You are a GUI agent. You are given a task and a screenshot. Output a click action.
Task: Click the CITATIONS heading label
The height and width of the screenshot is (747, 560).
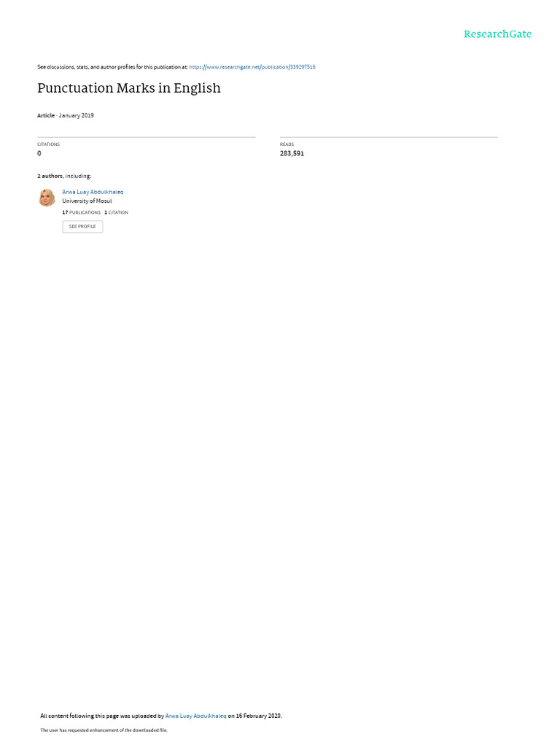pos(49,144)
